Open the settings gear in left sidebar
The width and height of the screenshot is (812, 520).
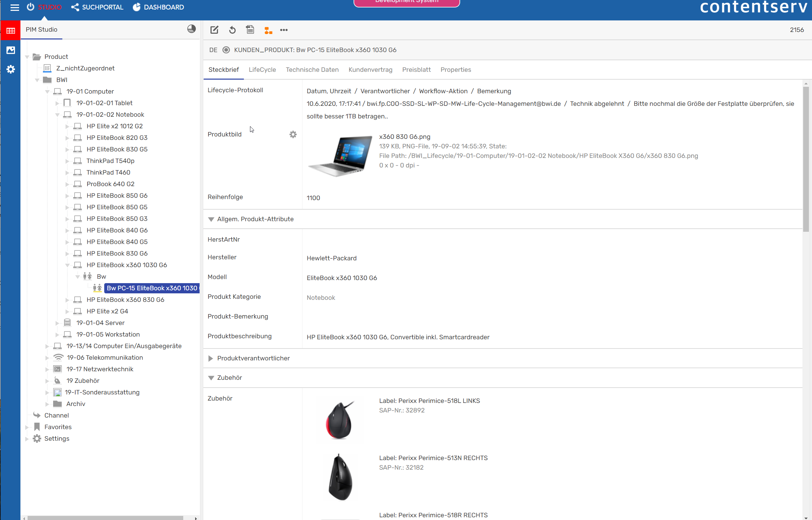tap(11, 69)
